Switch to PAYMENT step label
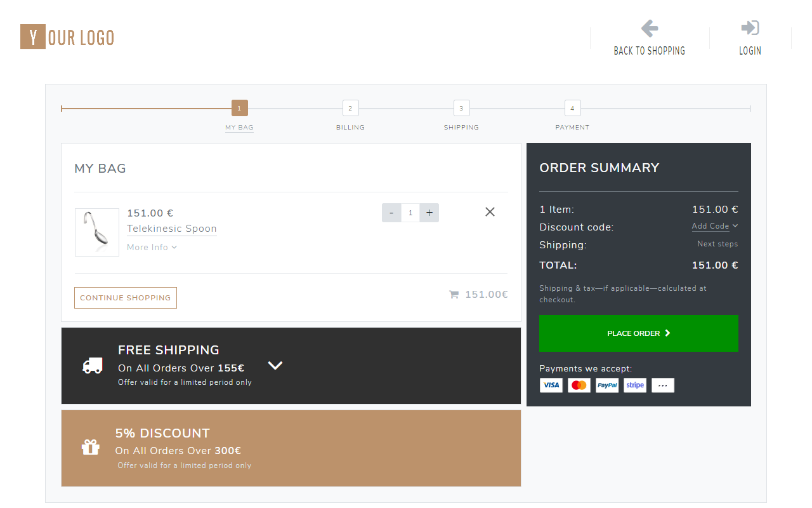Viewport: 812px width, 508px height. tap(572, 128)
